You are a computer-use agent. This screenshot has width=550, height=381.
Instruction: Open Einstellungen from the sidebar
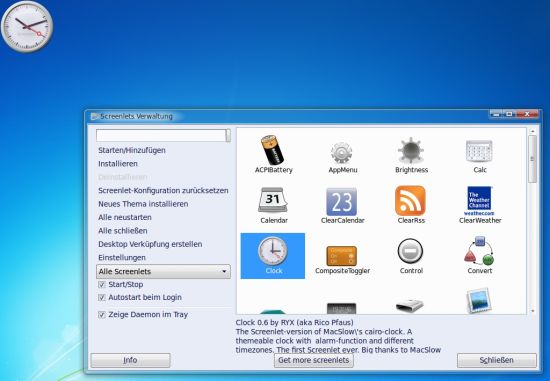point(122,258)
